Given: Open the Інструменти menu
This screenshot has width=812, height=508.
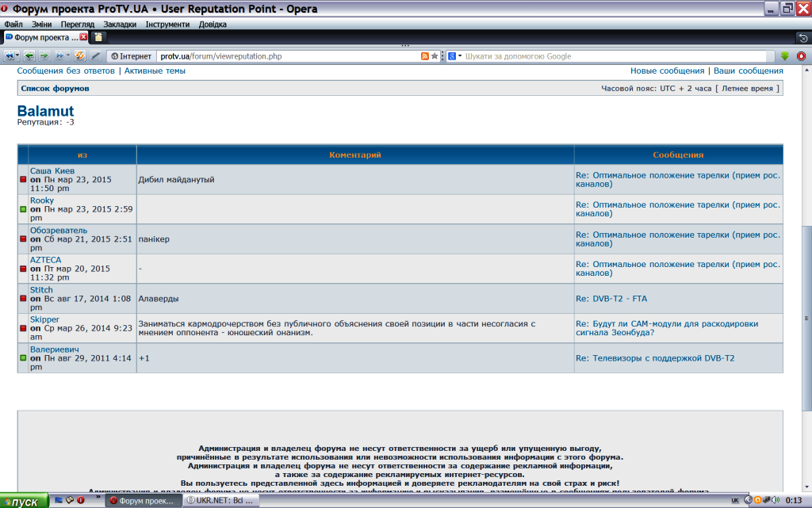Looking at the screenshot, I should [x=167, y=24].
